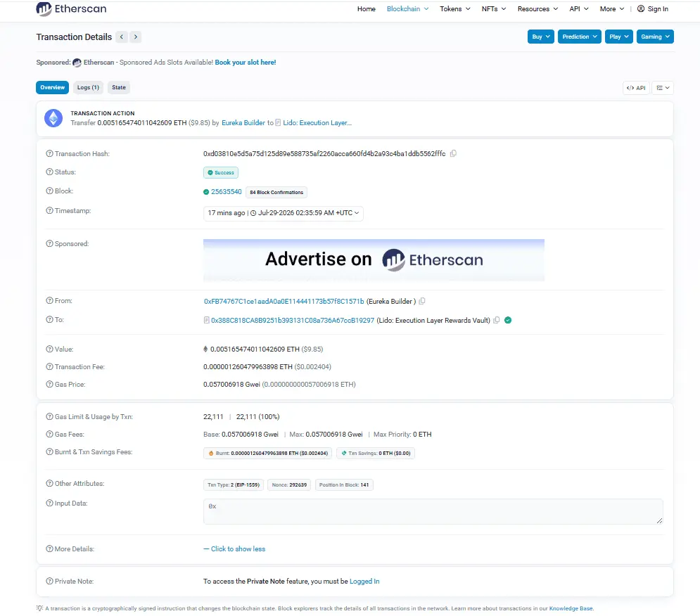Click the </> API button
This screenshot has height=616, width=700.
636,88
